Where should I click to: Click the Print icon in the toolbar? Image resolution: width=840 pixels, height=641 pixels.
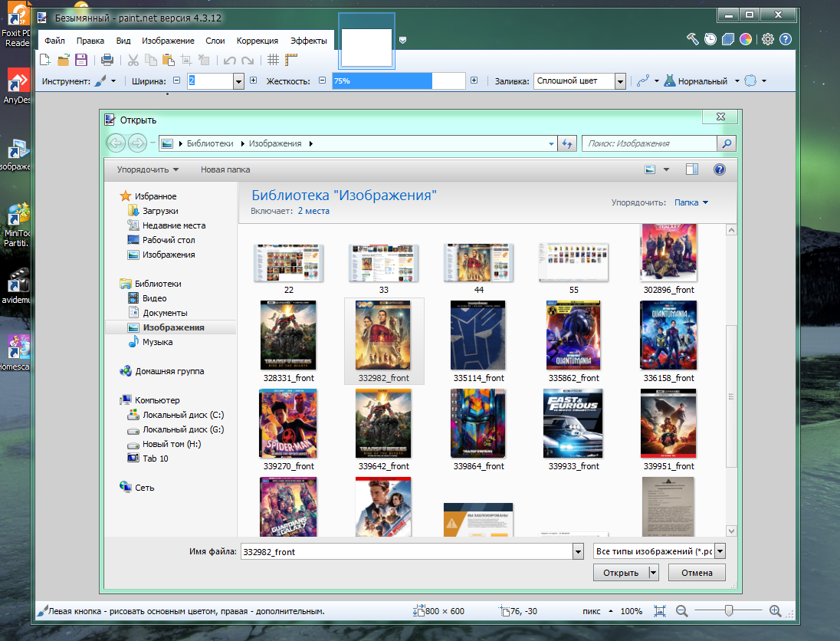point(107,60)
